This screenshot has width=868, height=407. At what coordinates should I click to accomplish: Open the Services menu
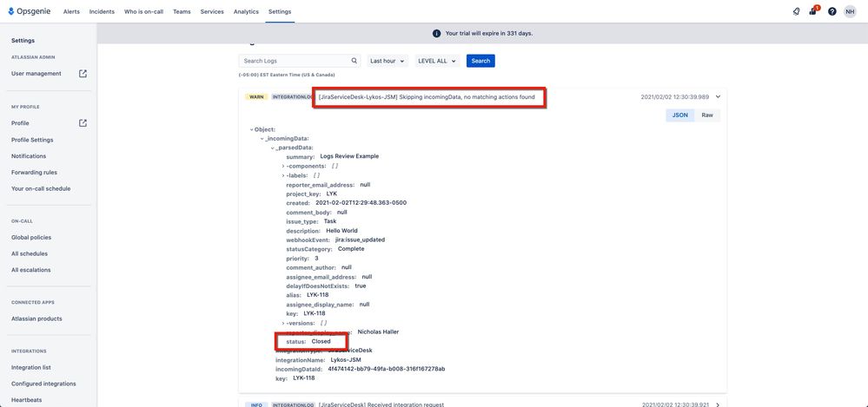[x=212, y=11]
